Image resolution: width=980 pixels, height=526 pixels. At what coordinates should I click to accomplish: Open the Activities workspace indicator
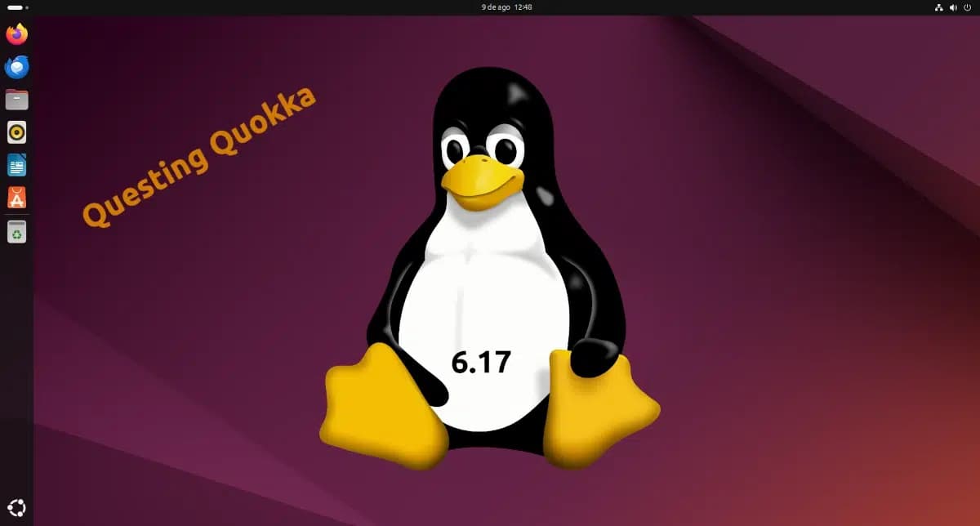18,7
